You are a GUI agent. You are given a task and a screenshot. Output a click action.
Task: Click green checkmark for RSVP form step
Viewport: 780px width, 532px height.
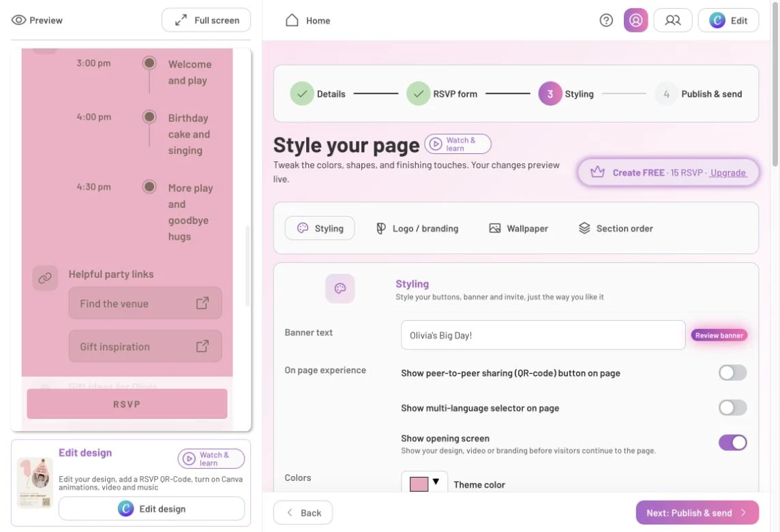[x=419, y=93]
